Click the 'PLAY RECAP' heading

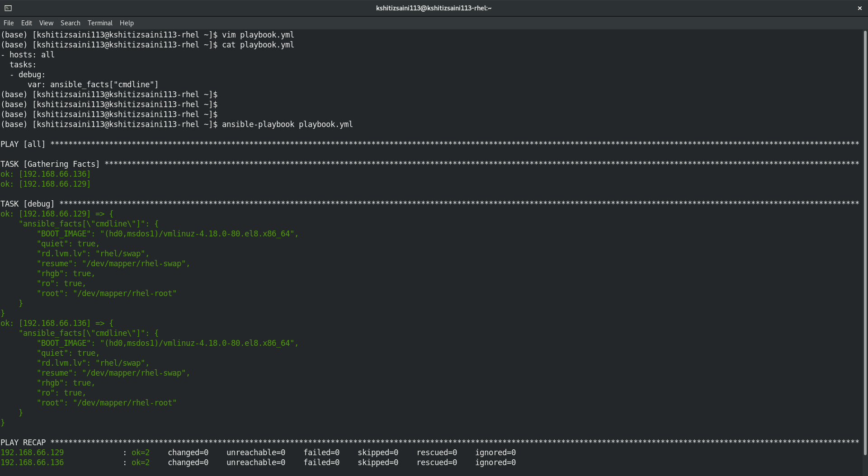click(x=23, y=443)
